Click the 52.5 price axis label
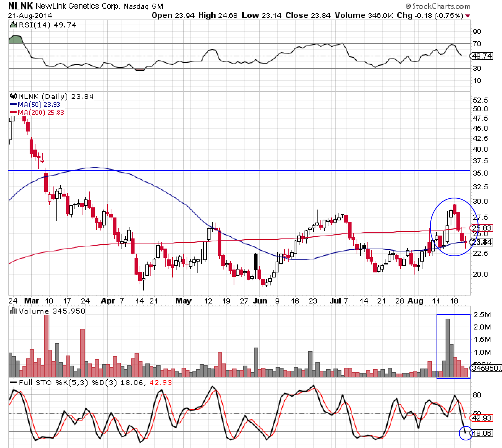The height and width of the screenshot is (448, 502). point(480,100)
